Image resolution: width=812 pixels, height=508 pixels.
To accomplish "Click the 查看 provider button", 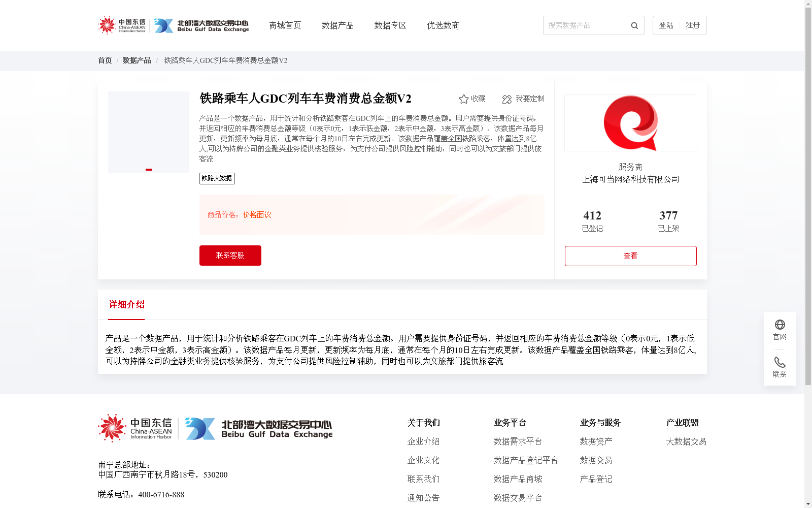I will point(631,256).
